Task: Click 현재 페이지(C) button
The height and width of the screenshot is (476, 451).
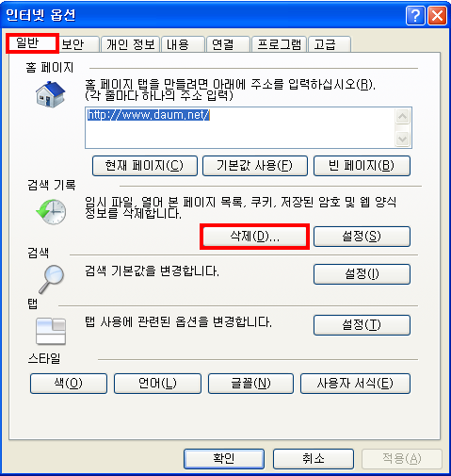Action: click(x=145, y=166)
